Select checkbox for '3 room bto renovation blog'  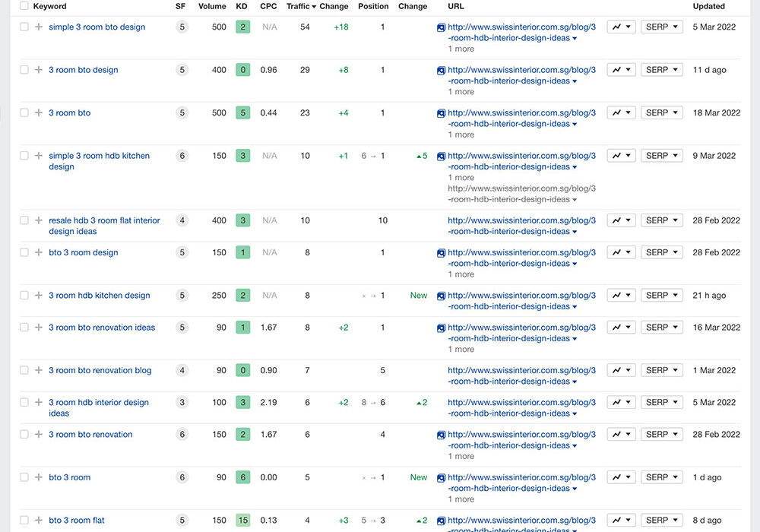[24, 371]
